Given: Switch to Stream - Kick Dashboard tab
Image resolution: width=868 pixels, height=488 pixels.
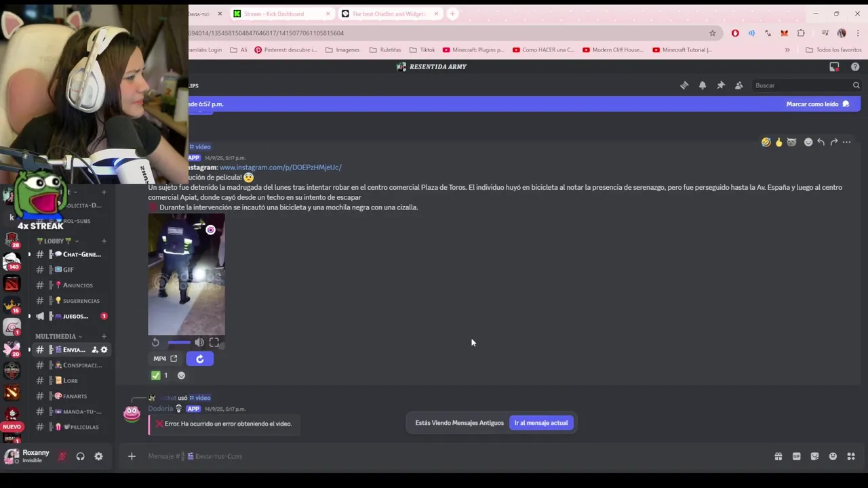Looking at the screenshot, I should tap(281, 14).
